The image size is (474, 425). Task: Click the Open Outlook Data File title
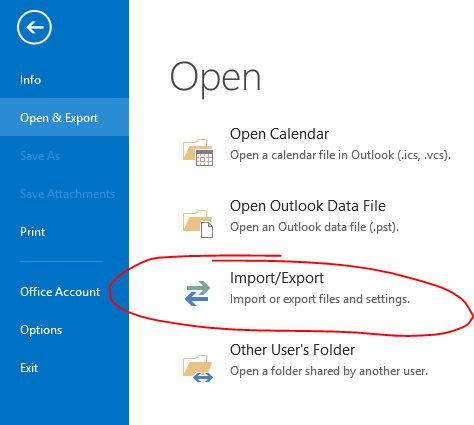(308, 206)
